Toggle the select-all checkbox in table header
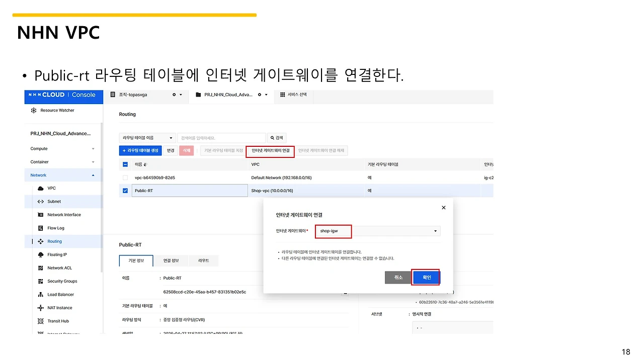The height and width of the screenshot is (362, 644). click(125, 164)
